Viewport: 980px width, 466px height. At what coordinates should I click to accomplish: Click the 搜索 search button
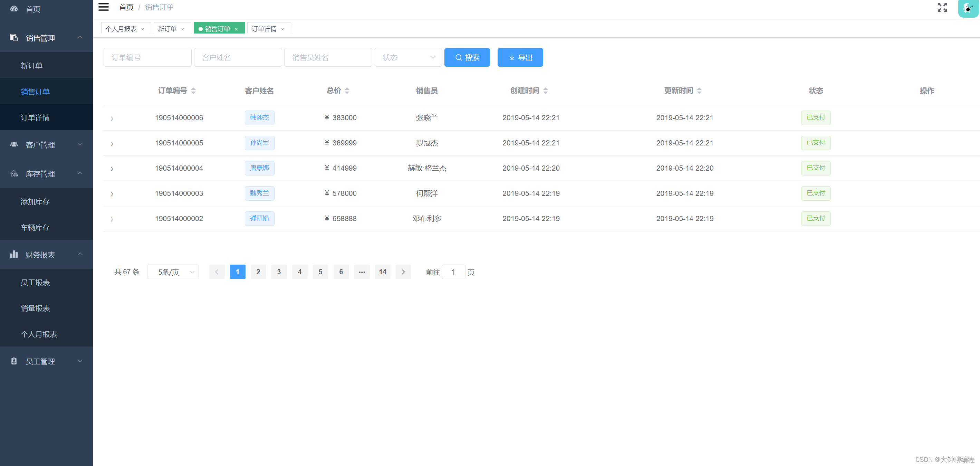tap(467, 57)
